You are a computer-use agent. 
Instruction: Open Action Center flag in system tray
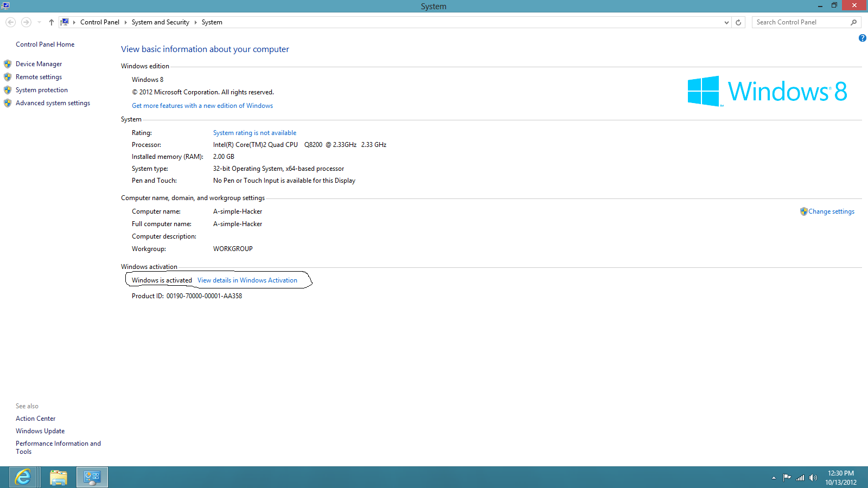coord(787,478)
